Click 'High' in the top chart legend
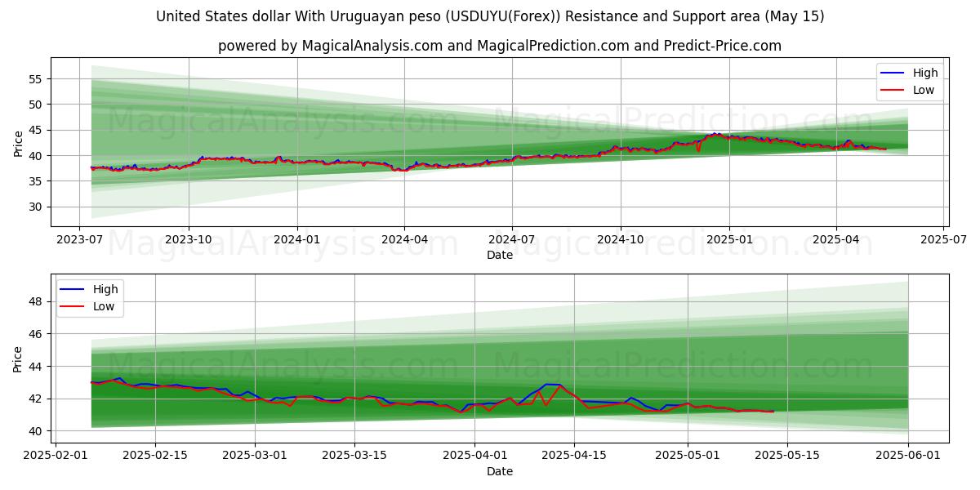The width and height of the screenshot is (980, 490). [x=925, y=73]
